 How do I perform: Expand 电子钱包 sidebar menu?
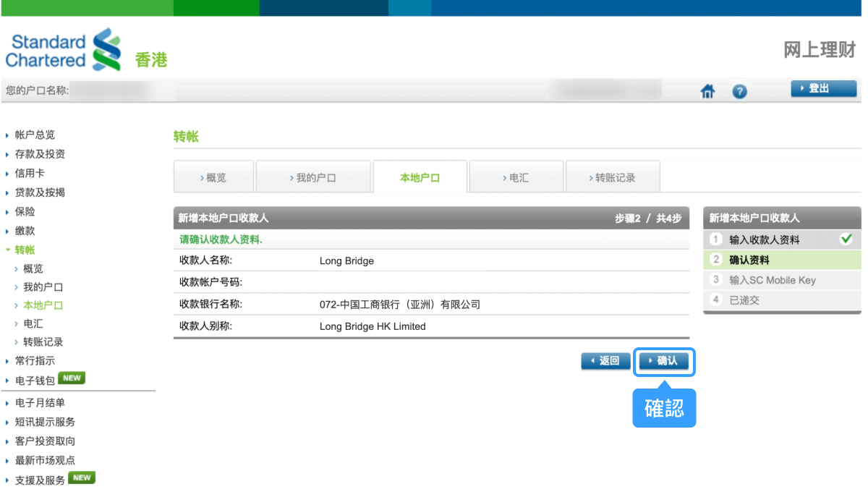35,380
